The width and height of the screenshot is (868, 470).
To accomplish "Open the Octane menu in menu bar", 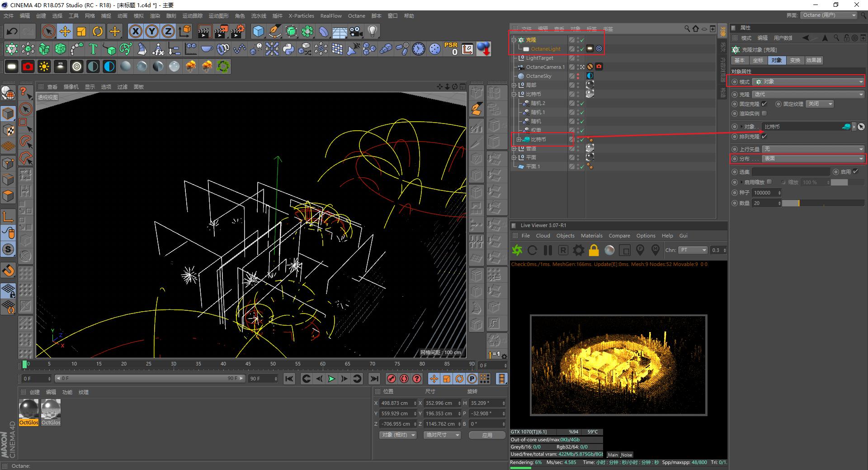I will pyautogui.click(x=356, y=16).
